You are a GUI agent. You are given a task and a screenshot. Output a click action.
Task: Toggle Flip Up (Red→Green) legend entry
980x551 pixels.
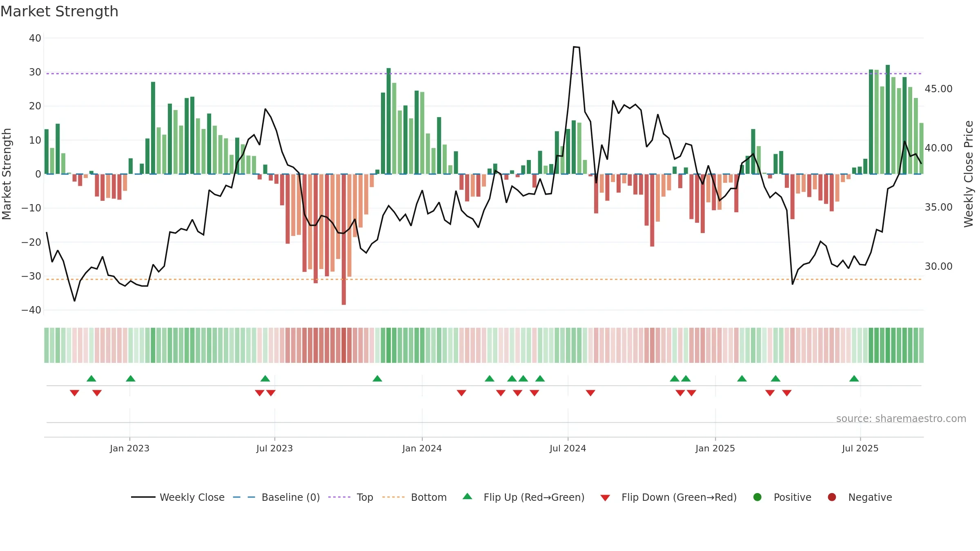pyautogui.click(x=523, y=497)
